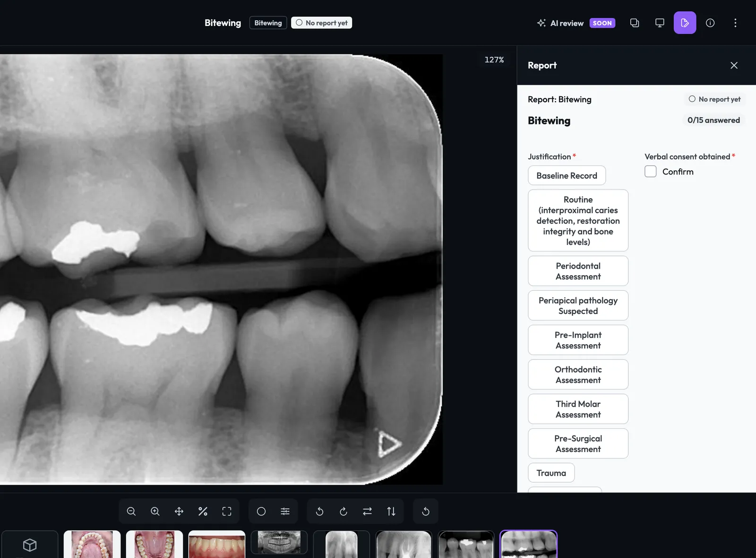
Task: Click the percent zoom icon
Action: tap(203, 511)
